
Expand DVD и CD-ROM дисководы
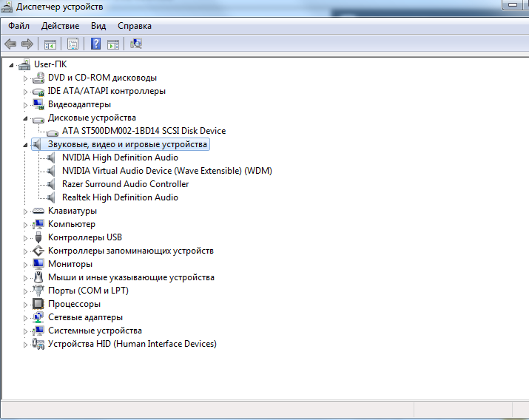[x=25, y=78]
